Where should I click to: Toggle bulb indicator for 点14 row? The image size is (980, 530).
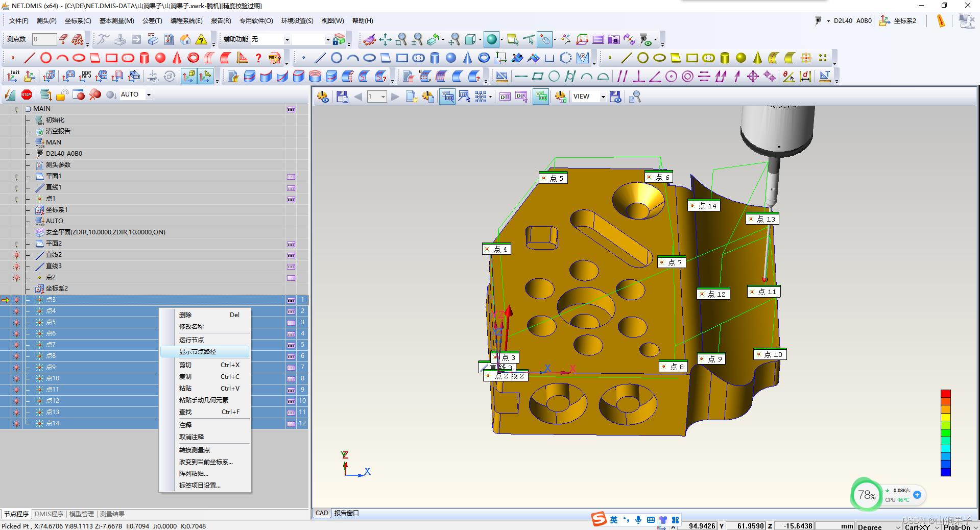[16, 423]
